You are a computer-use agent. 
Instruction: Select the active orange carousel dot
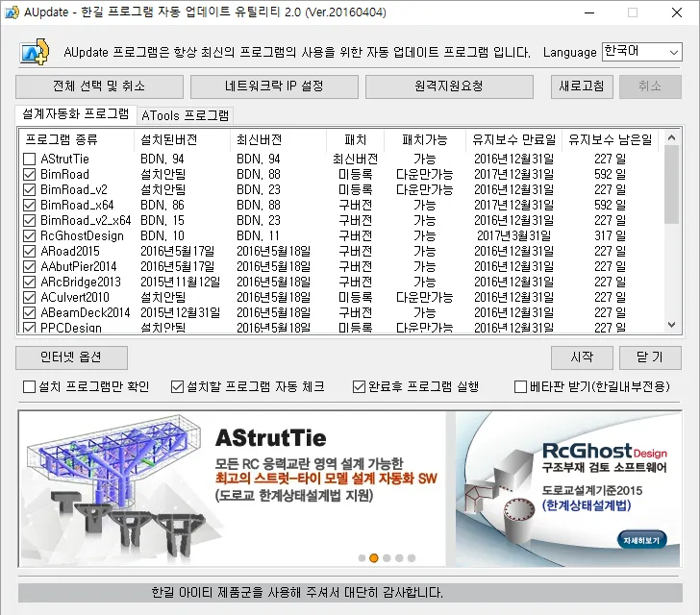point(374,558)
